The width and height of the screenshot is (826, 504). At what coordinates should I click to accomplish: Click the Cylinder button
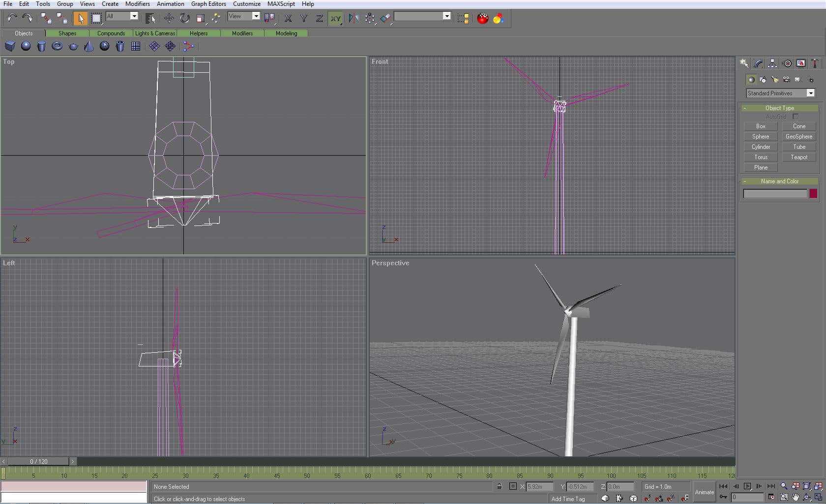(x=761, y=147)
